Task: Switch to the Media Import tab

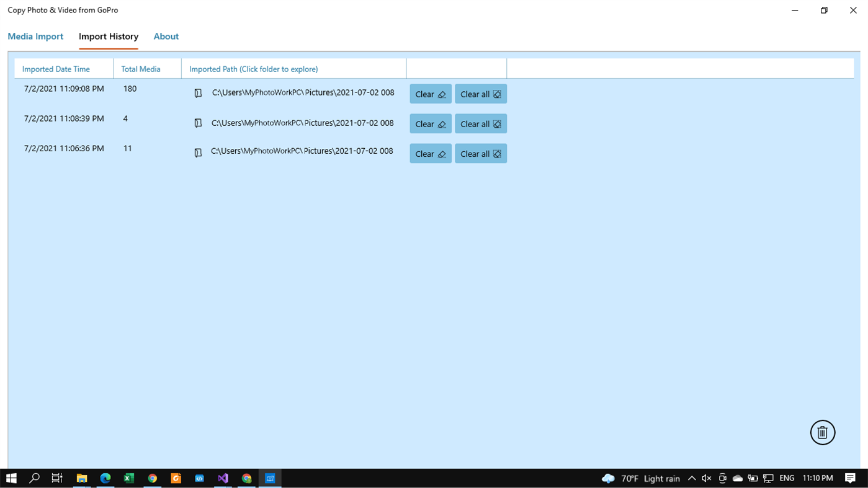Action: tap(35, 36)
